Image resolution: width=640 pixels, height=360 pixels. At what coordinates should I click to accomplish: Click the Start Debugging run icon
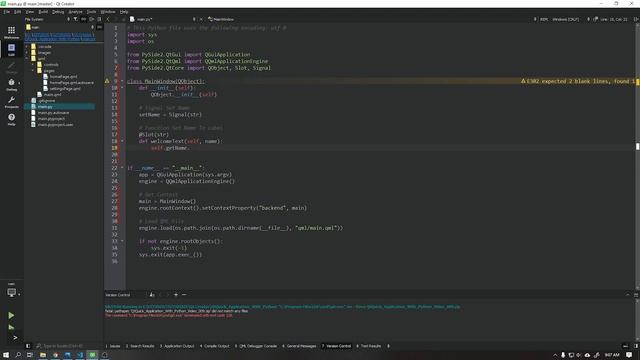(11, 327)
